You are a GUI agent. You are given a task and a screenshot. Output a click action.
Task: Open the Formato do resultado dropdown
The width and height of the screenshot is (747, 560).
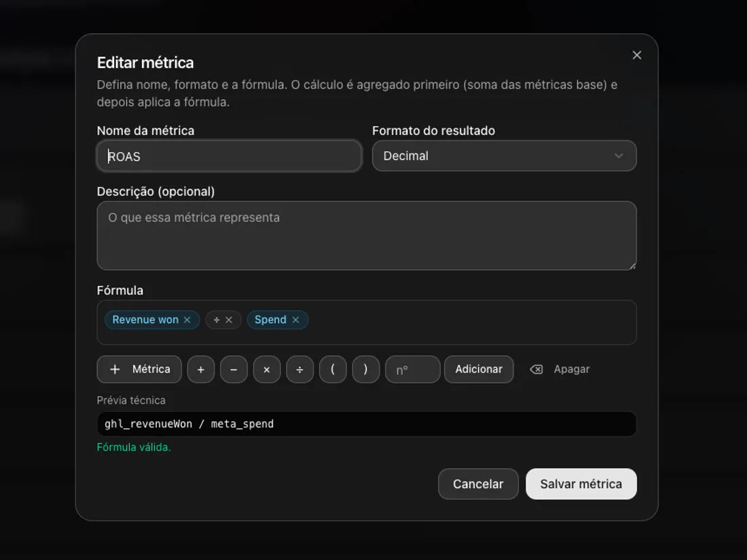504,155
